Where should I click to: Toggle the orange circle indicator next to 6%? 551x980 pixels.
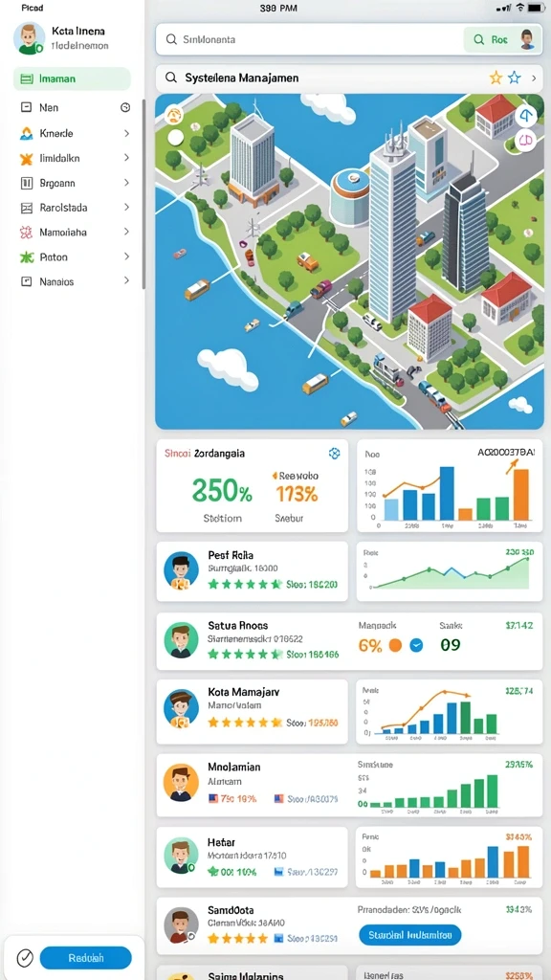[x=395, y=646]
